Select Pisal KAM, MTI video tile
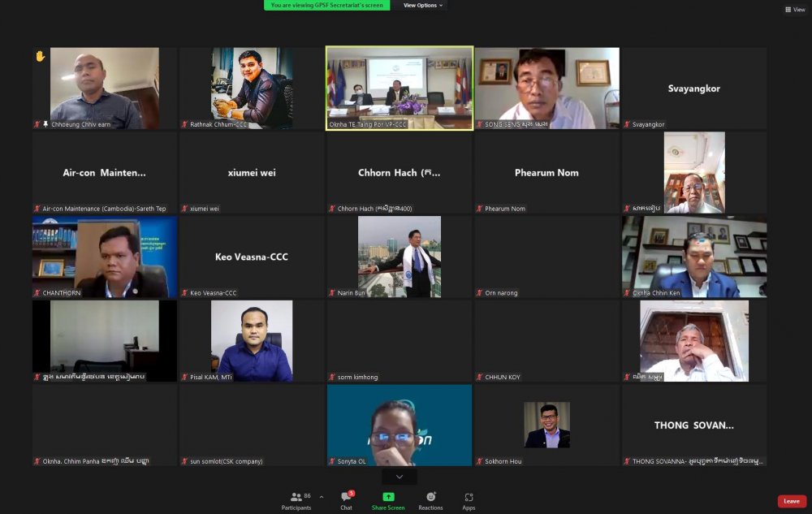The image size is (812, 514). click(252, 340)
